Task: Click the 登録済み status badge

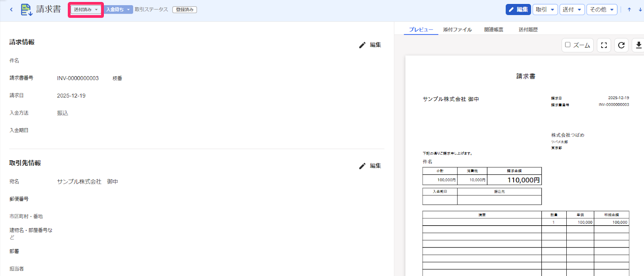Action: (185, 10)
